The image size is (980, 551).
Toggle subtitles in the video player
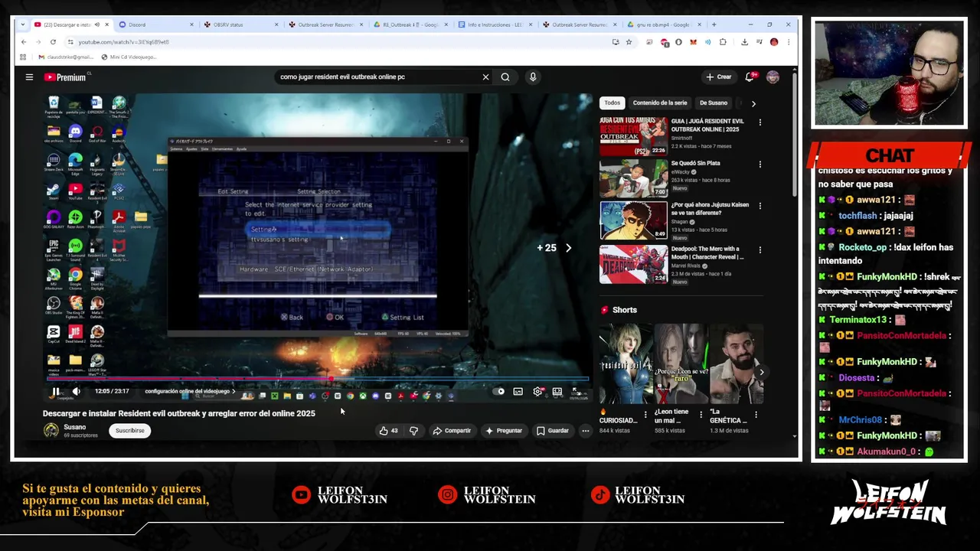518,392
